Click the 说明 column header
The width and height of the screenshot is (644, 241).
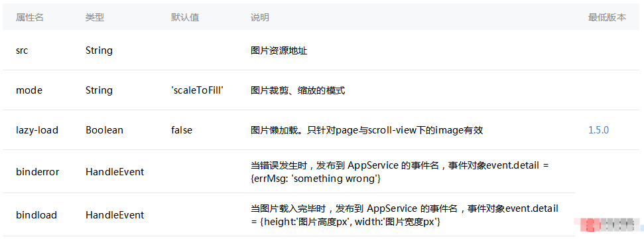(259, 17)
